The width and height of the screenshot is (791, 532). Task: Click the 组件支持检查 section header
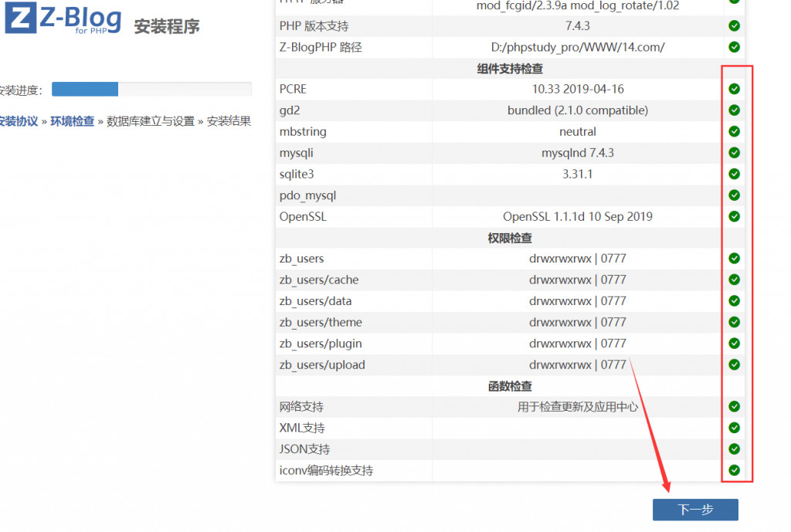(x=510, y=68)
